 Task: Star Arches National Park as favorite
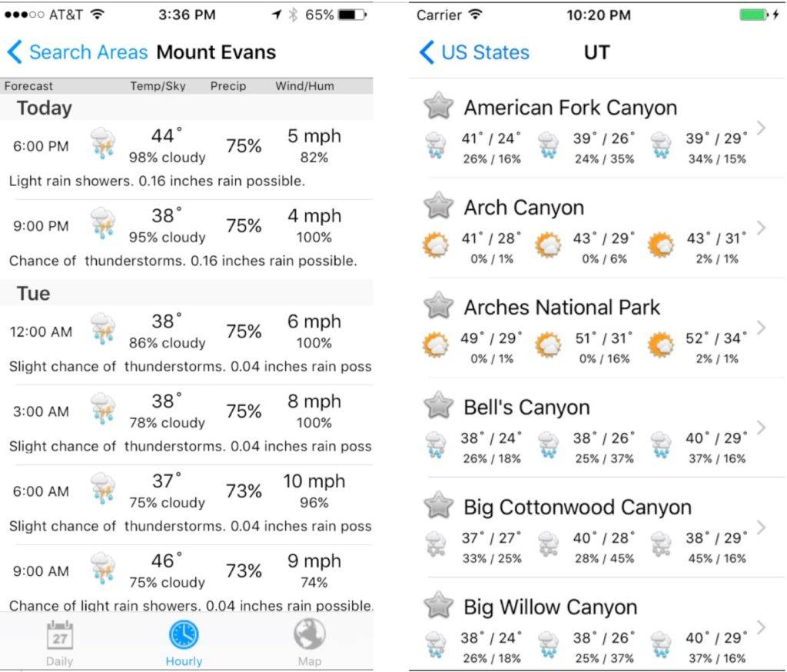[438, 306]
